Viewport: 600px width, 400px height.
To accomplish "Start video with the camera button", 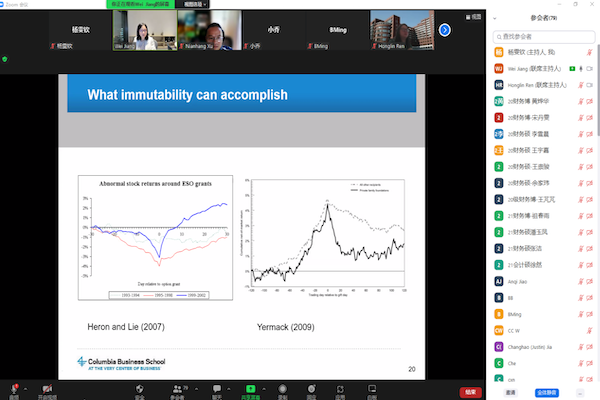I will 47,387.
